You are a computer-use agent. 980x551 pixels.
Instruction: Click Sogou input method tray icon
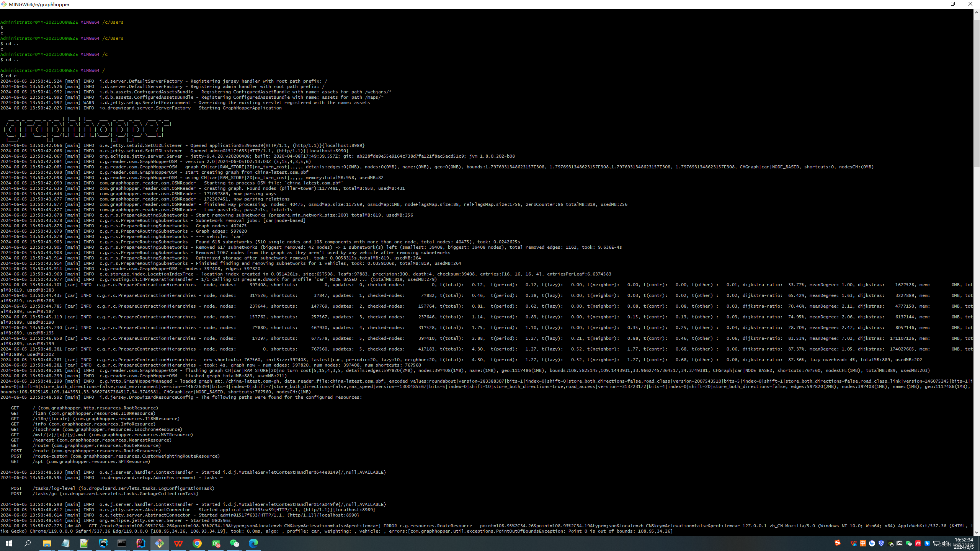coord(838,543)
